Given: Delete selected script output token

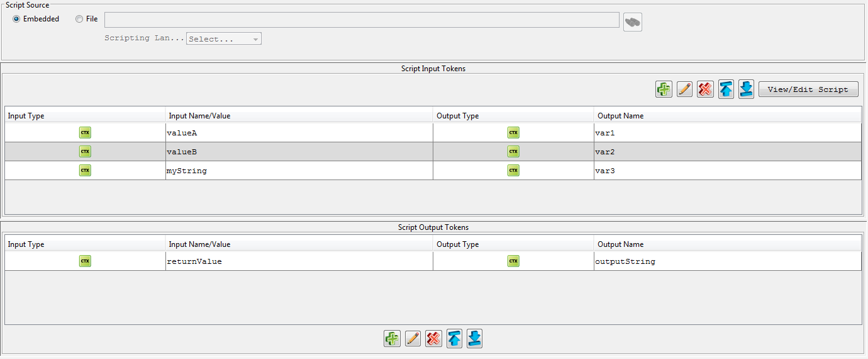Looking at the screenshot, I should [433, 339].
